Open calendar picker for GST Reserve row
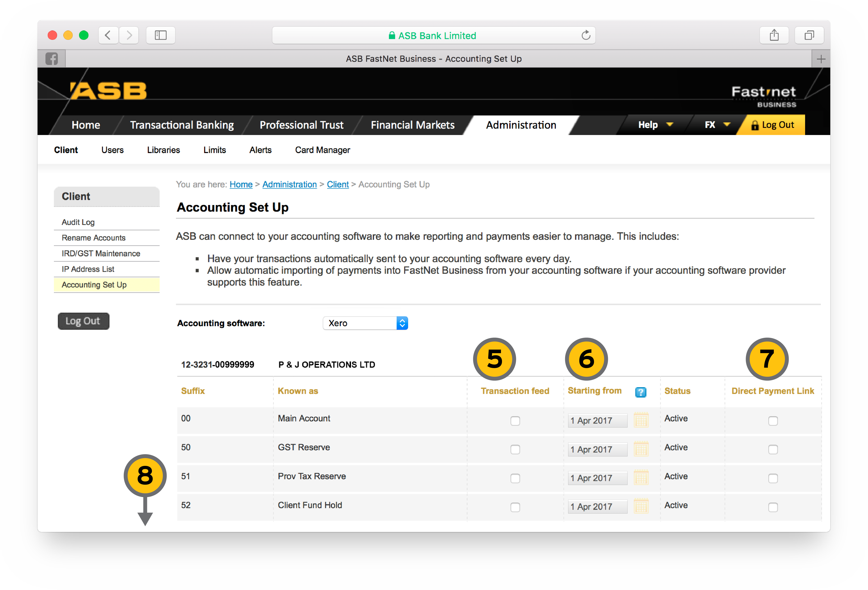Viewport: 868px width, 590px height. [641, 449]
